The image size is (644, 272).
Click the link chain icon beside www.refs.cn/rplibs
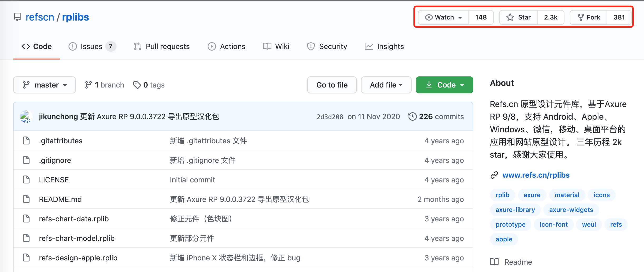pos(494,175)
